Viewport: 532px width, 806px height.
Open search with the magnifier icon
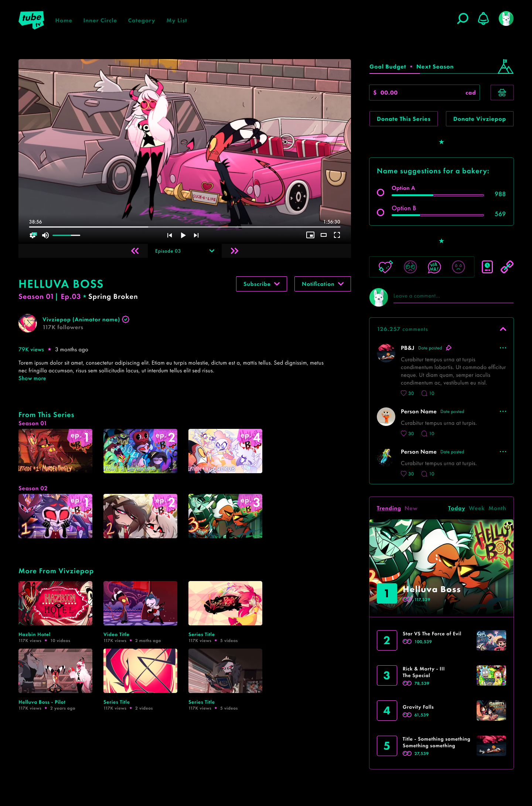tap(463, 18)
